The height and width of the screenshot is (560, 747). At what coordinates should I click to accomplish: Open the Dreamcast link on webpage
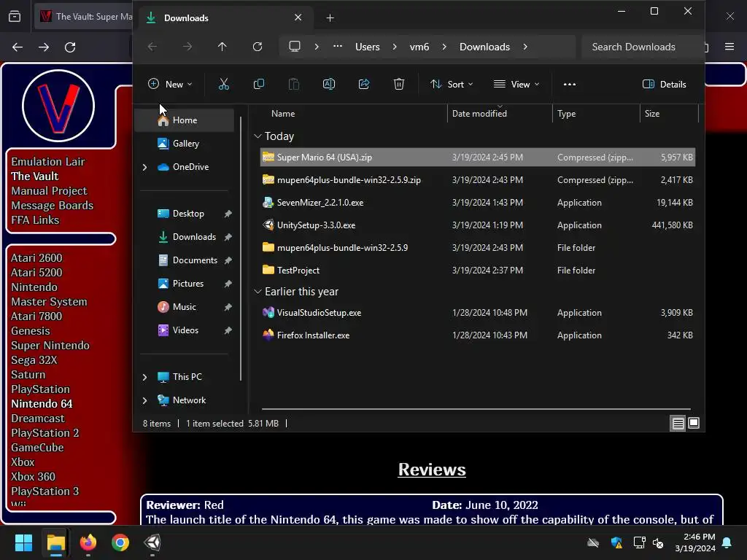[x=38, y=419]
